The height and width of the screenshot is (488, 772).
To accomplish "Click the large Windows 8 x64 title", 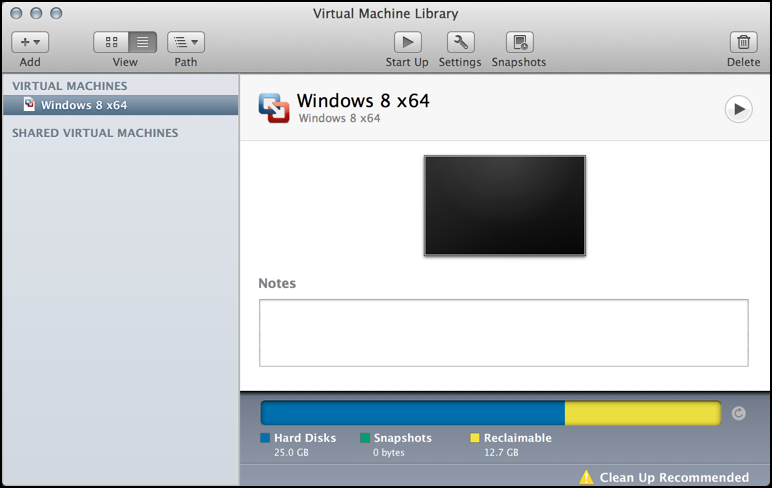I will pos(363,101).
